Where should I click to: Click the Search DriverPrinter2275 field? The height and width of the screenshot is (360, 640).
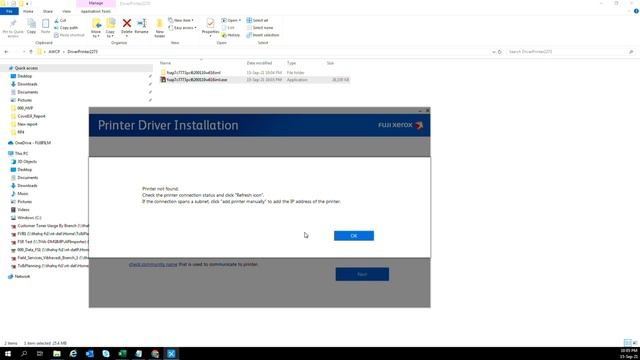pyautogui.click(x=571, y=52)
